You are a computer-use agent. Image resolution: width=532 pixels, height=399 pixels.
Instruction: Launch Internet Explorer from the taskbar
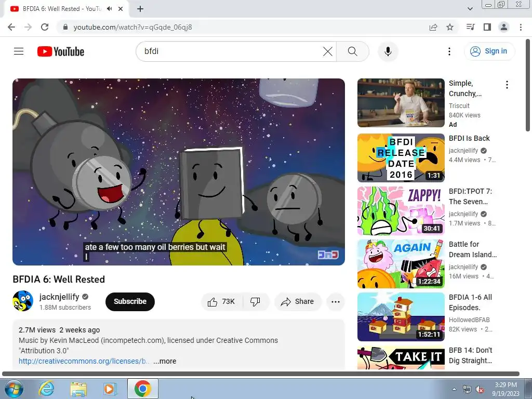pos(46,389)
